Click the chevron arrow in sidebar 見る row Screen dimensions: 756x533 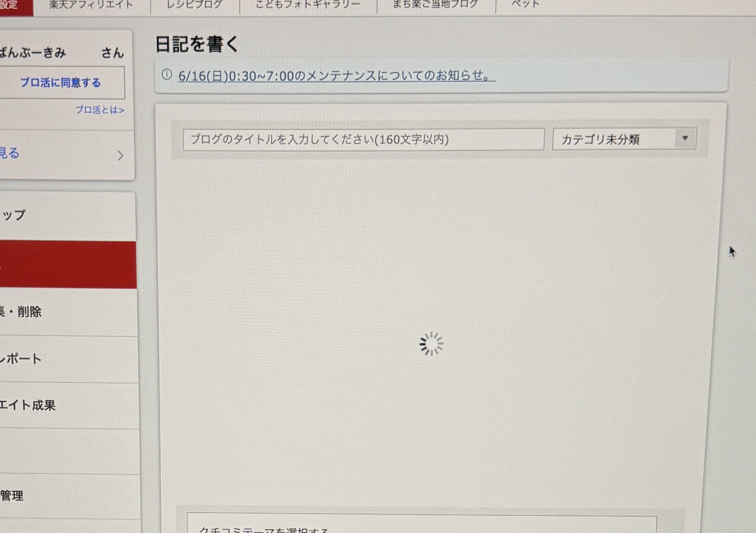[x=120, y=156]
